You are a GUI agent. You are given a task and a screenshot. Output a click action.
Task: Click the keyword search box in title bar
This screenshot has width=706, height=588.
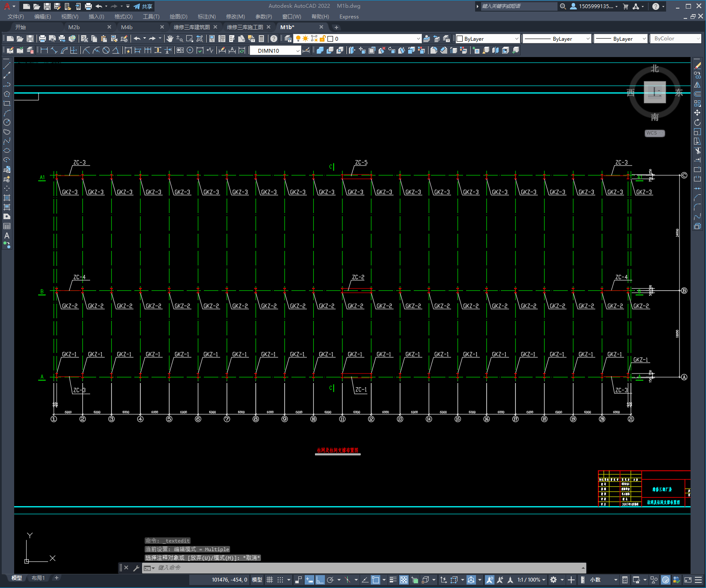(x=519, y=6)
